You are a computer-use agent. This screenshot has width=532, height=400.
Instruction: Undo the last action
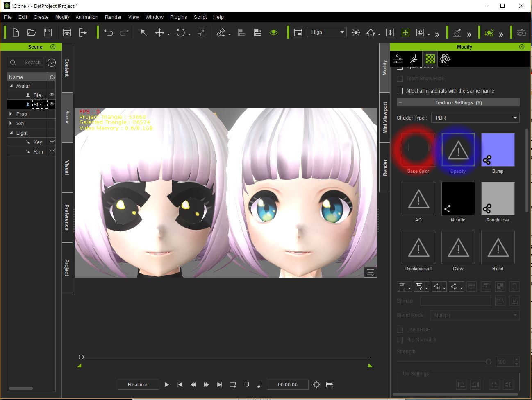click(x=109, y=32)
